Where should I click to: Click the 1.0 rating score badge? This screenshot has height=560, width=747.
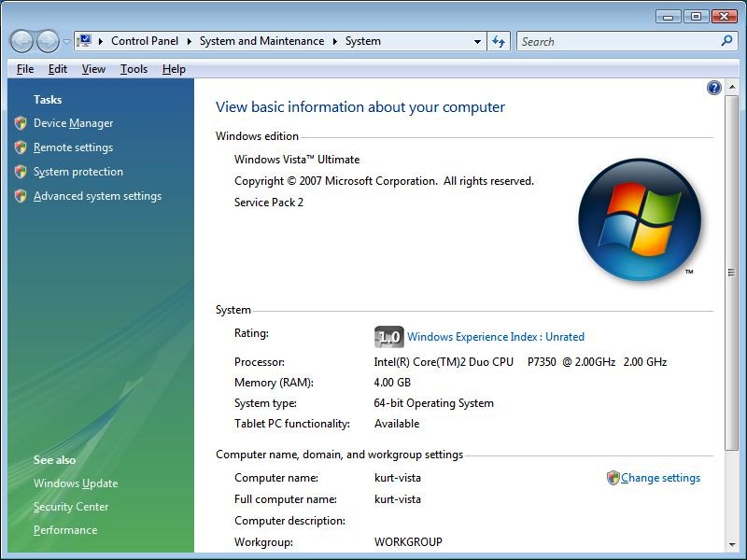click(x=389, y=337)
